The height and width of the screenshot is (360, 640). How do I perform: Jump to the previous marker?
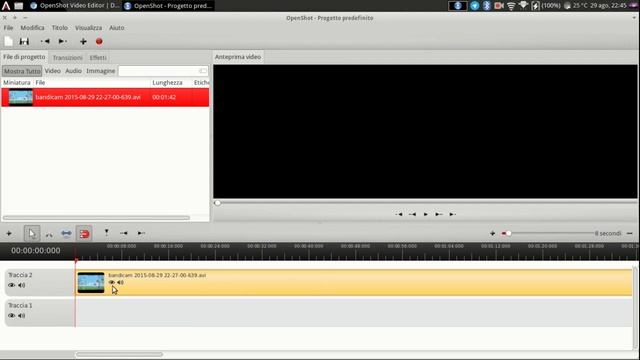(x=124, y=233)
